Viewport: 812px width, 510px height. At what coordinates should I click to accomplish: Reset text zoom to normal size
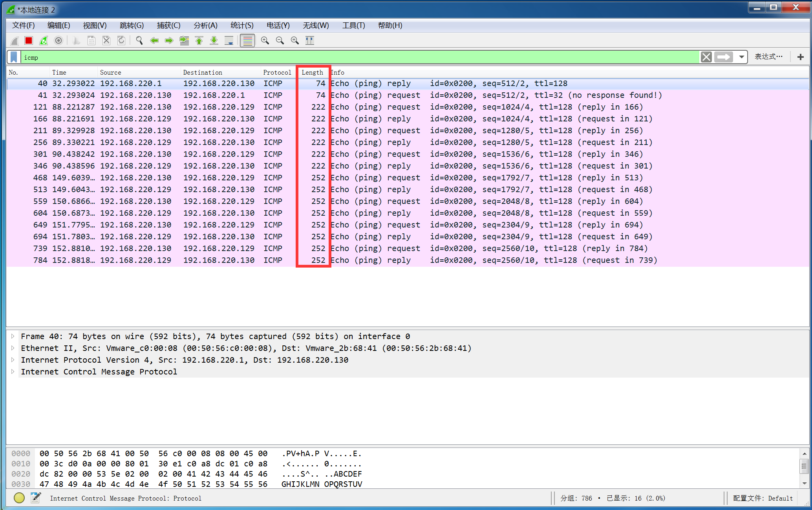(295, 40)
